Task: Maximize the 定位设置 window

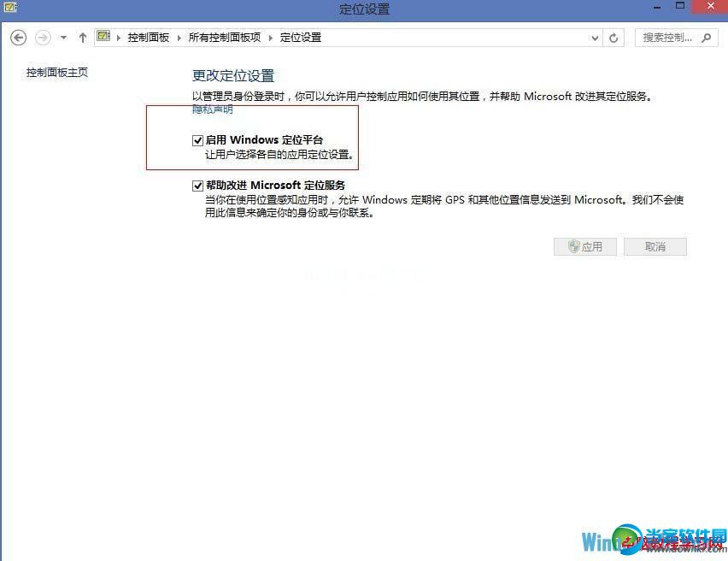Action: [x=679, y=6]
